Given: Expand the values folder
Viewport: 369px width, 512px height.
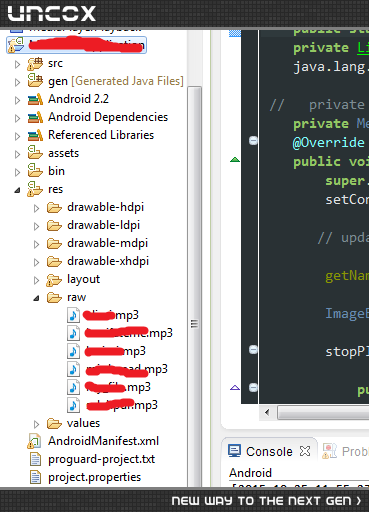Looking at the screenshot, I should click(37, 424).
